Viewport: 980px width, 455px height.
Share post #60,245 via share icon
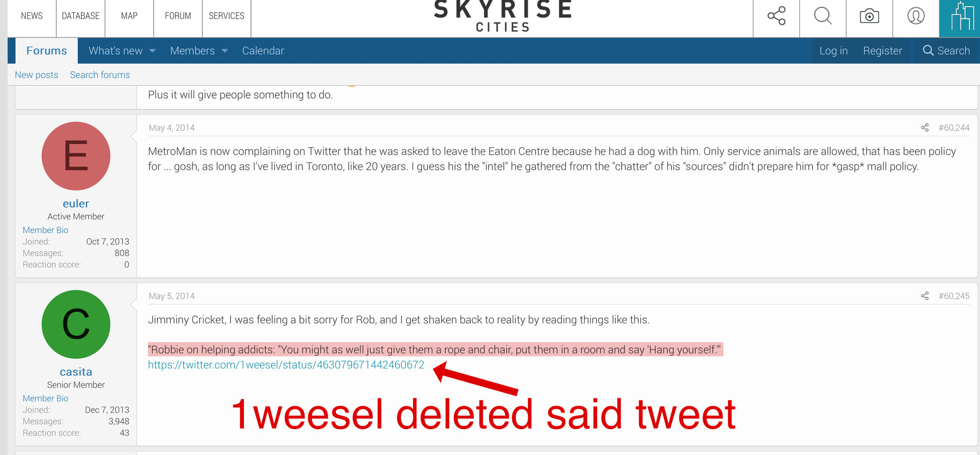(924, 296)
